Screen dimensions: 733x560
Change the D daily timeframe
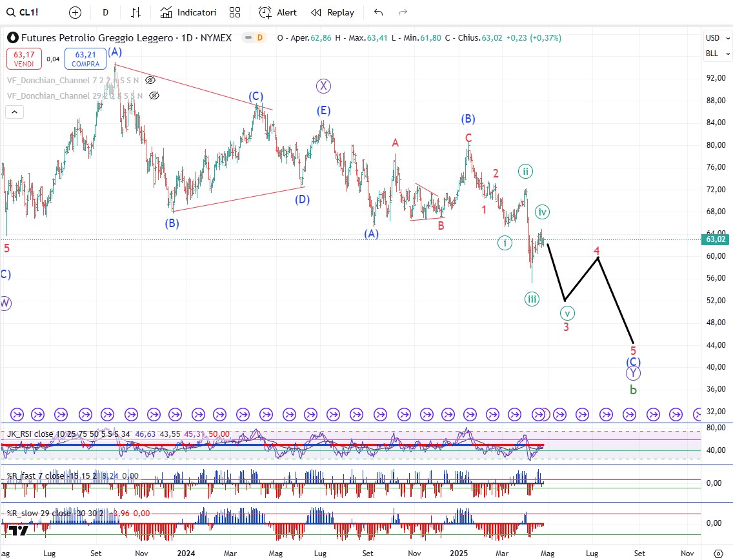(106, 13)
